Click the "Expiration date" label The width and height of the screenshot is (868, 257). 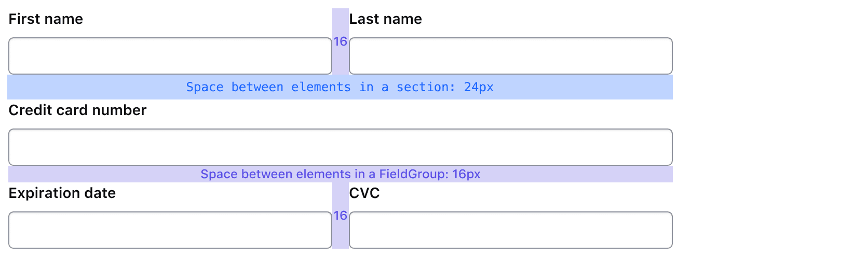pyautogui.click(x=62, y=193)
